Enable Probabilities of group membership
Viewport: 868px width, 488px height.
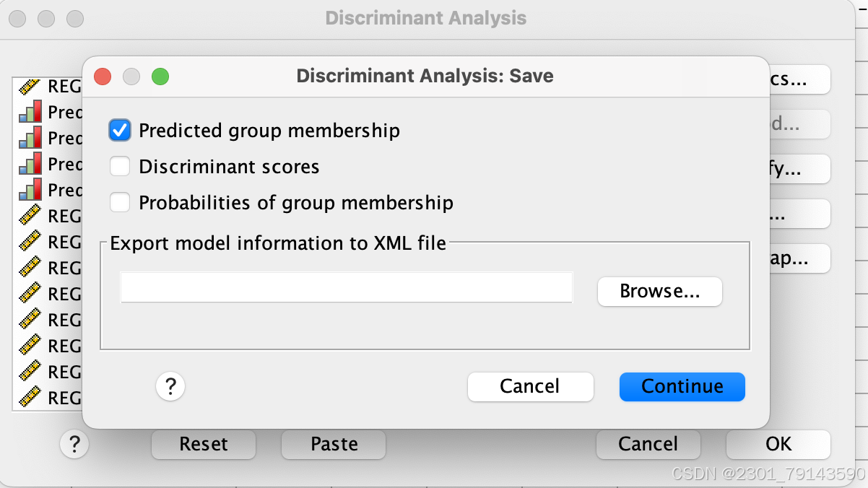[120, 203]
